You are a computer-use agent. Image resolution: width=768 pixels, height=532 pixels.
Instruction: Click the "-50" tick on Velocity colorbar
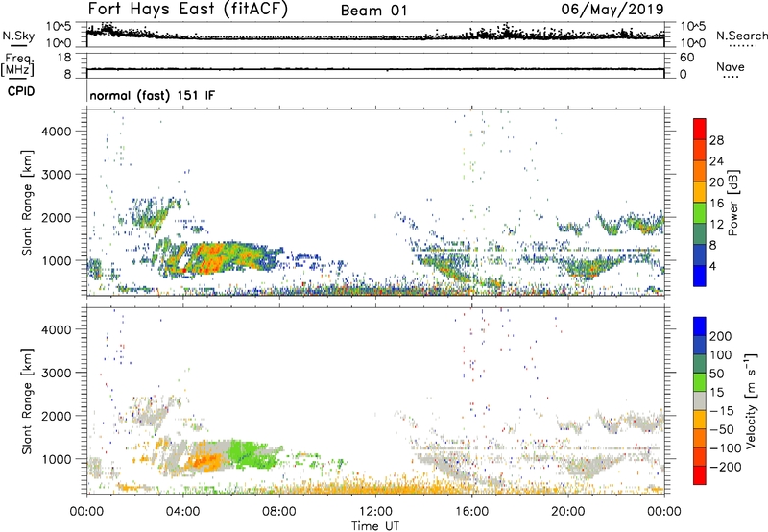tap(722, 429)
